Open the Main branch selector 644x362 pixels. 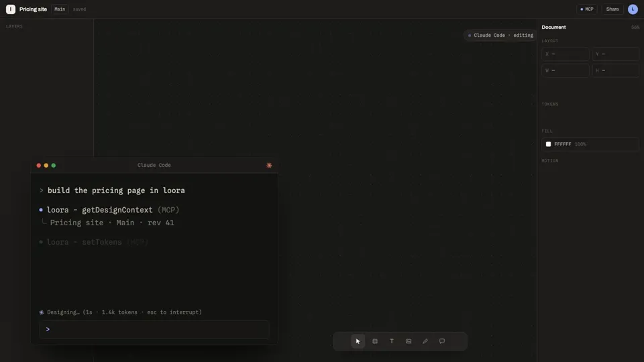[x=60, y=9]
